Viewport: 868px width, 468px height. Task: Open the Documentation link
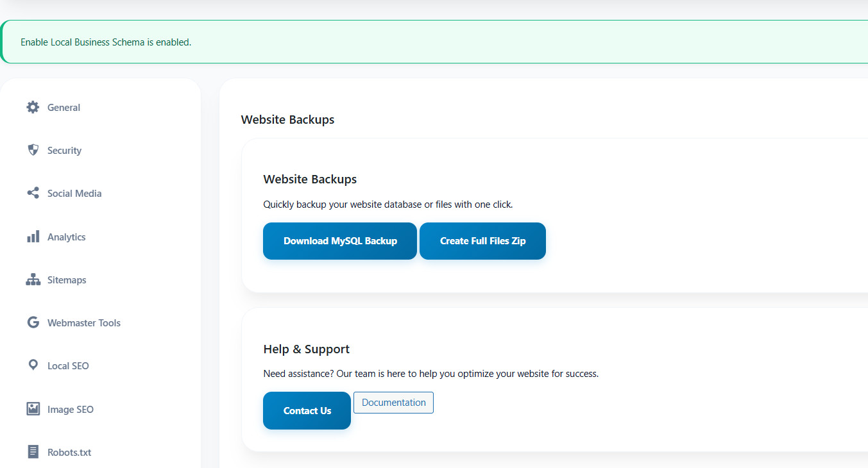[x=393, y=402]
